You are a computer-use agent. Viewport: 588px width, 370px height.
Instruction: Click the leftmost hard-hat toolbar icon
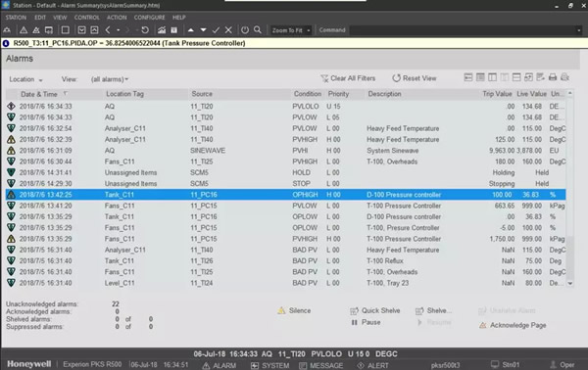(x=7, y=30)
